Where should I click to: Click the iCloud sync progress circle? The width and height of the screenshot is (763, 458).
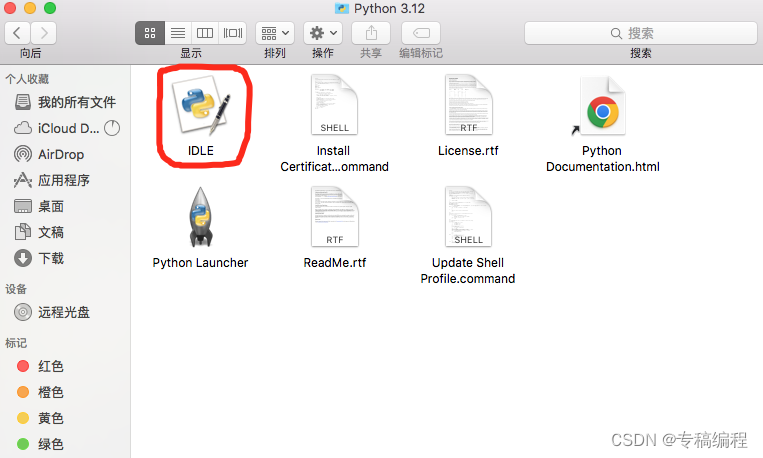[x=112, y=128]
